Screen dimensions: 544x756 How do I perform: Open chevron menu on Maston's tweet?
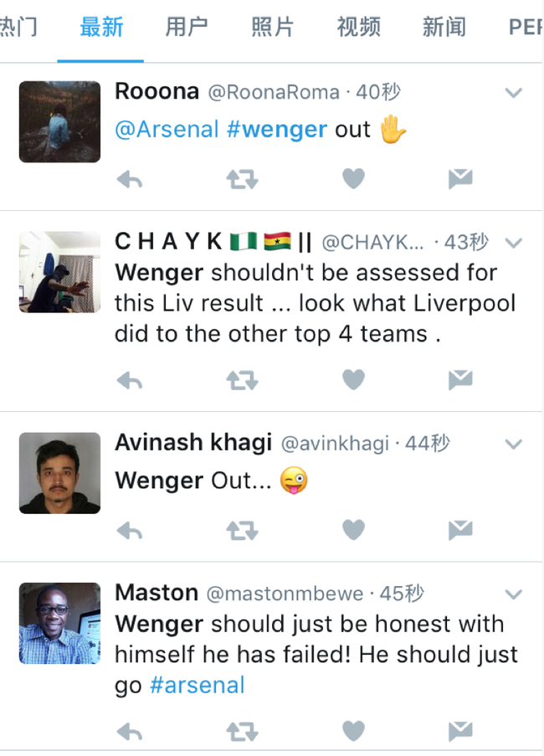click(x=513, y=594)
